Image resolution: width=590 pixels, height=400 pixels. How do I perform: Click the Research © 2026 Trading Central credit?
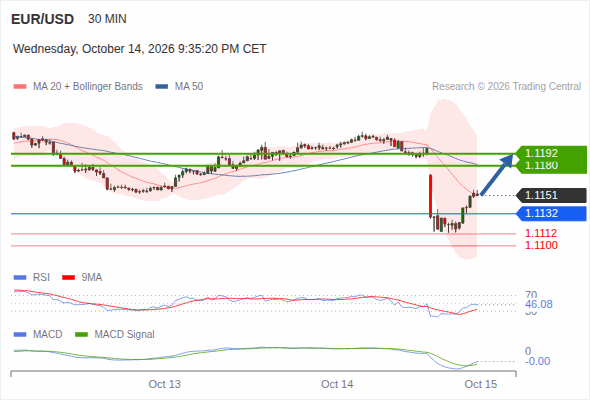(x=506, y=87)
